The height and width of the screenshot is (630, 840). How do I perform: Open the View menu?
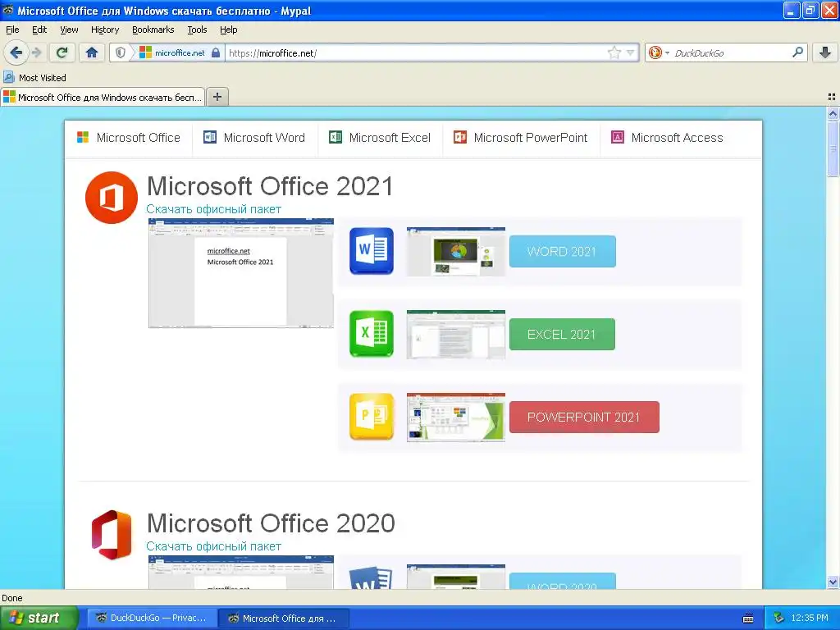(69, 30)
